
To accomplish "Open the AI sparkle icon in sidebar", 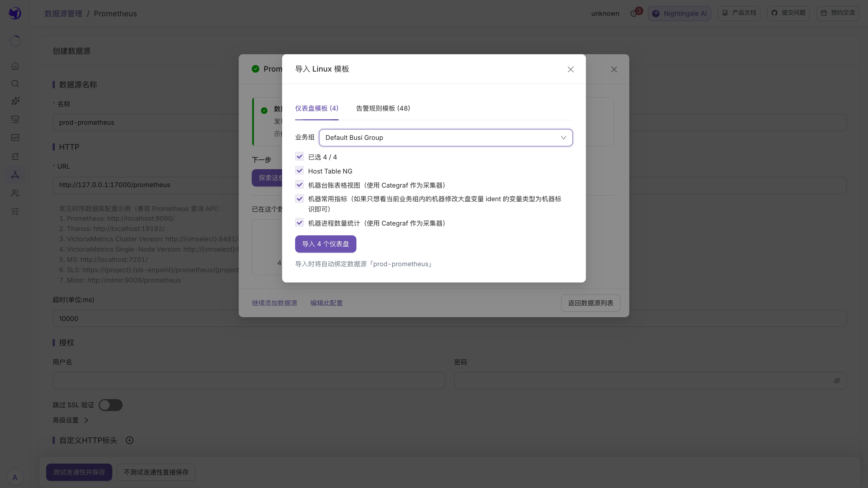I will (15, 101).
